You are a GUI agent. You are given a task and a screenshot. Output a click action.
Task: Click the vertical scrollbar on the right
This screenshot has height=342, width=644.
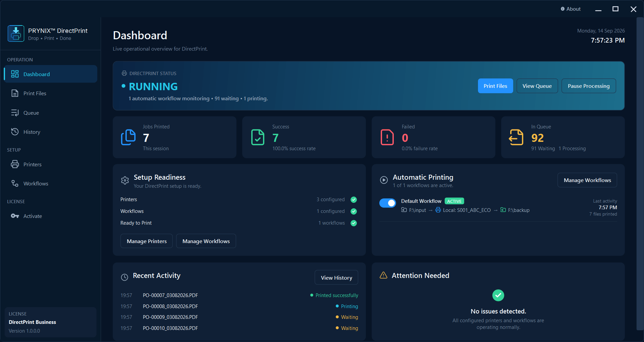(640, 174)
